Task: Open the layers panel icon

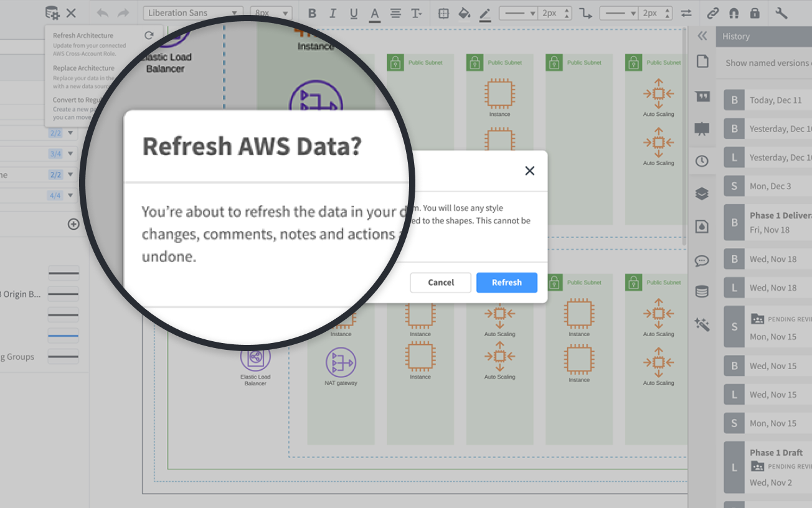Action: (x=702, y=193)
